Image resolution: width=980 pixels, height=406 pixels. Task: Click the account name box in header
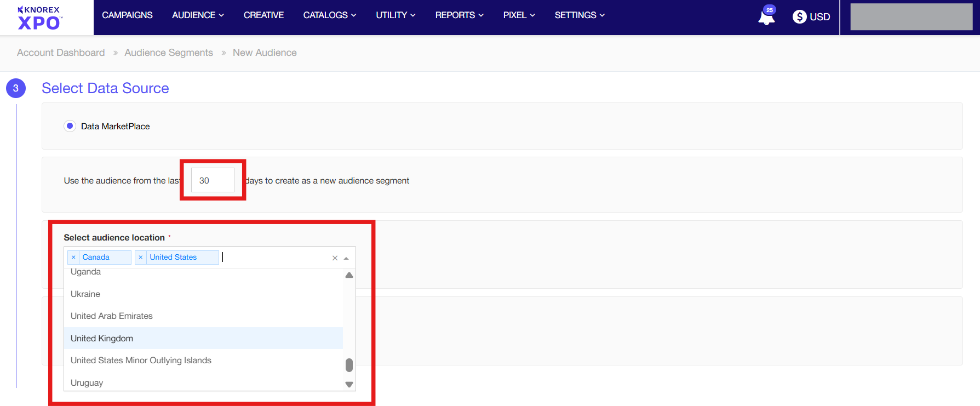click(x=912, y=17)
